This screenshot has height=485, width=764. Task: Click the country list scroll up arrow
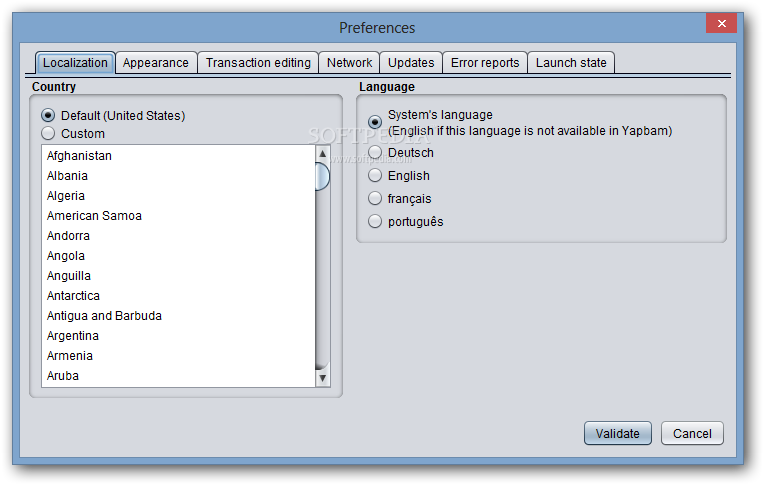coord(323,154)
